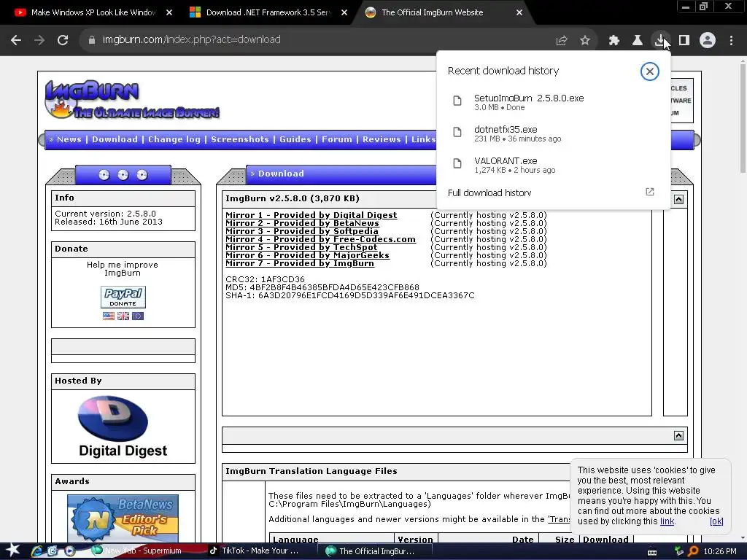
Task: Toggle the downloads toolbar icon
Action: click(x=660, y=41)
